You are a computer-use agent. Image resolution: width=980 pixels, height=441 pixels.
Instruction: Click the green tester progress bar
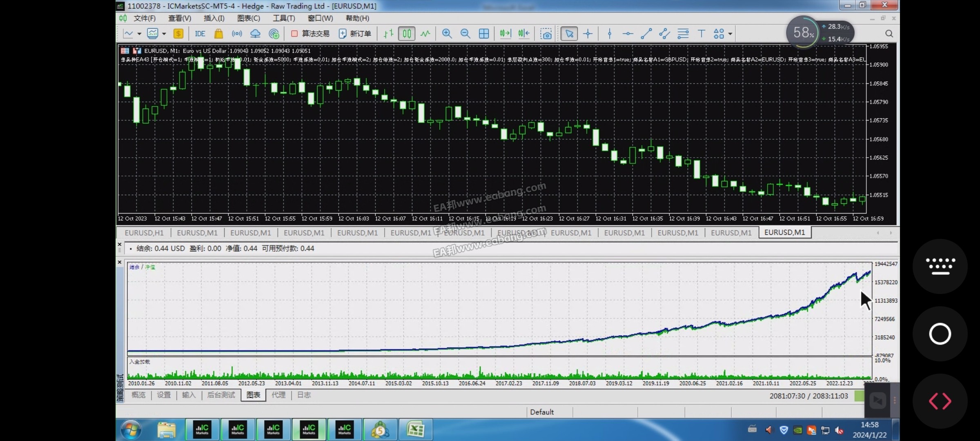click(859, 396)
